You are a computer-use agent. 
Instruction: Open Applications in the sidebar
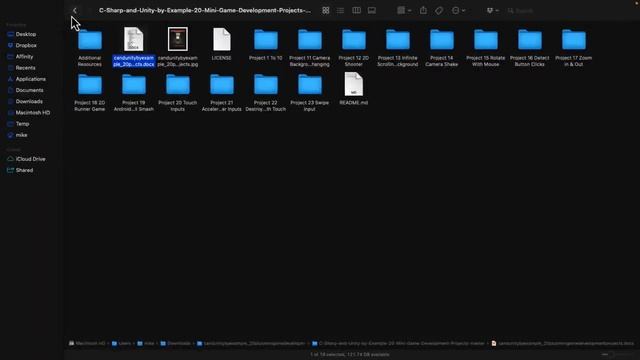[x=30, y=79]
